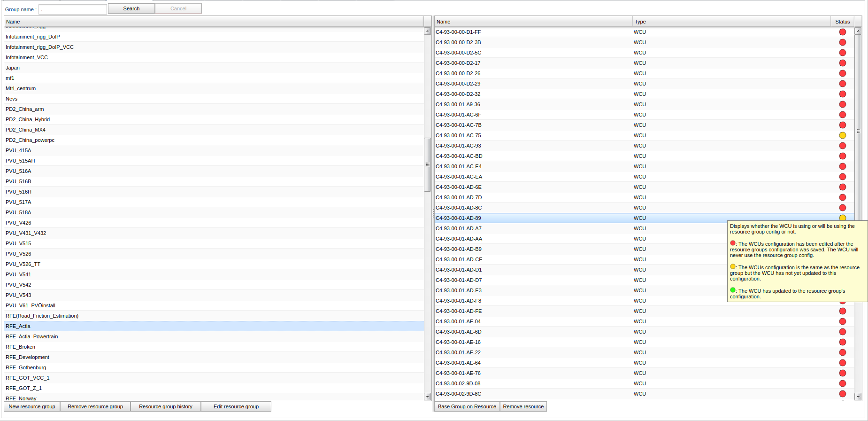This screenshot has height=421, width=868.
Task: Click red status dot for C4-93-00-02-9D-08
Action: (x=842, y=383)
